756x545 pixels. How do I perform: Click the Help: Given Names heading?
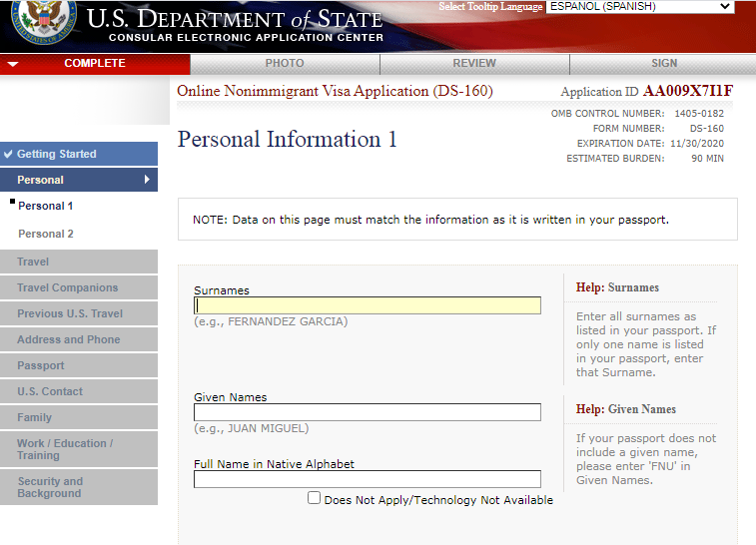point(626,409)
